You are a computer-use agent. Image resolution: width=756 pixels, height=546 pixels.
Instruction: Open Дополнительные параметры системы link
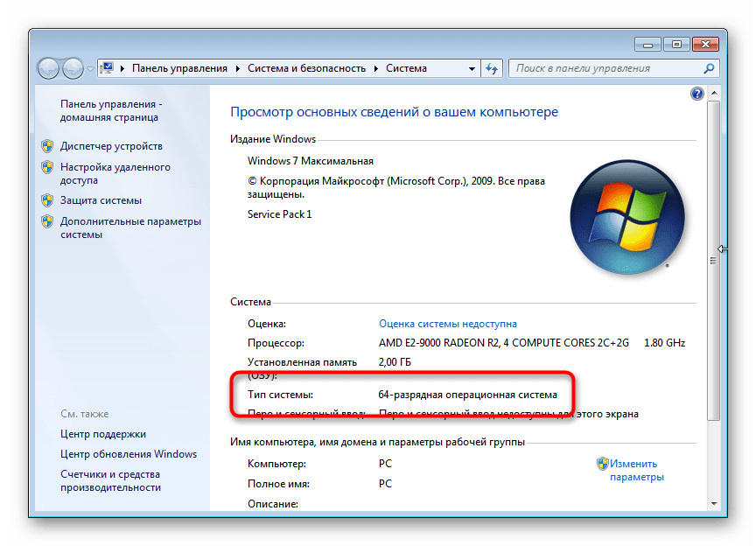click(129, 227)
